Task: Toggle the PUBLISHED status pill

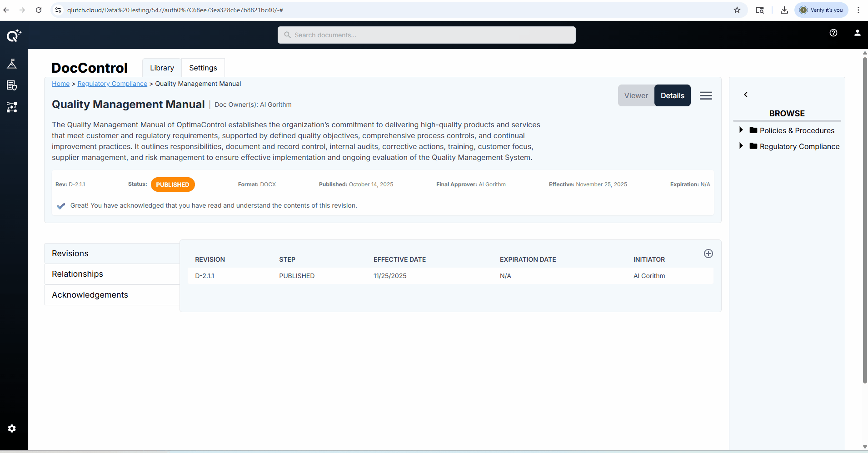Action: [173, 184]
